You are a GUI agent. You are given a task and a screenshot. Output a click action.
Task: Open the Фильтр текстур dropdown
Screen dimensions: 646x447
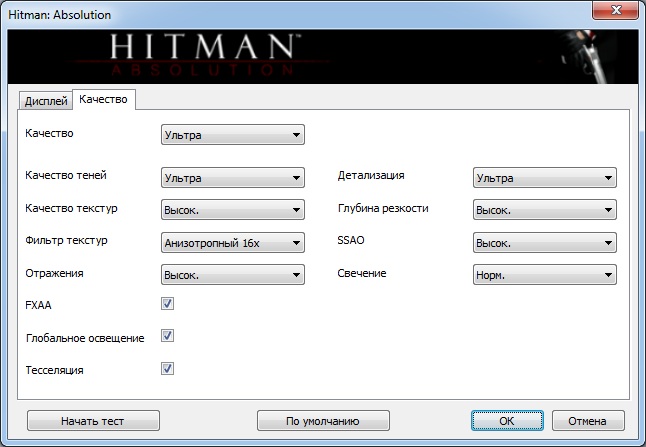click(x=233, y=243)
